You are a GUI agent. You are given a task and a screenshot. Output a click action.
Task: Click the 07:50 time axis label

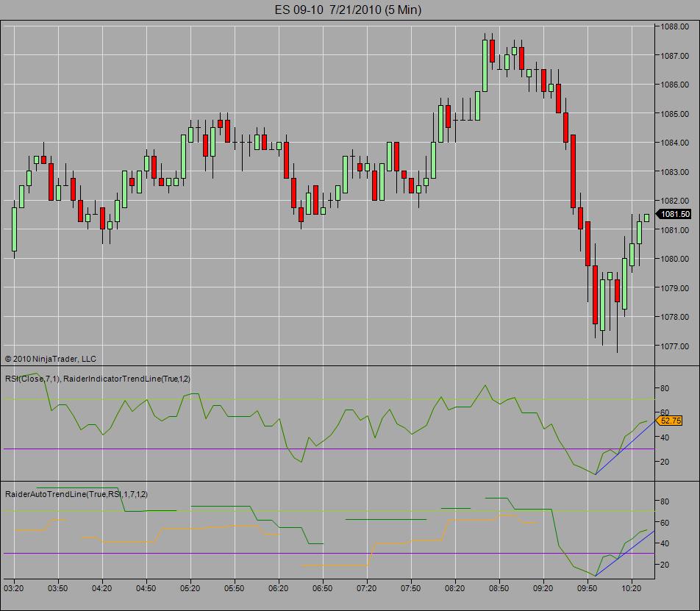coord(411,589)
